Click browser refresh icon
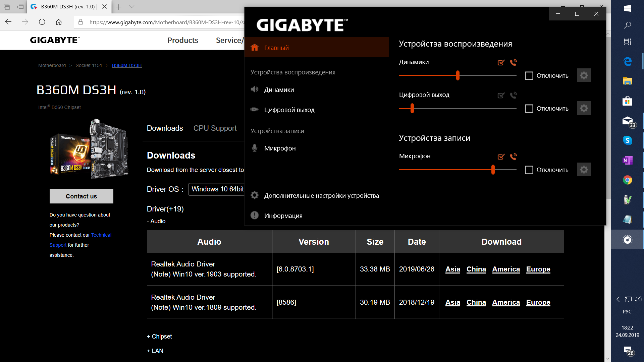This screenshot has height=362, width=644. tap(42, 22)
